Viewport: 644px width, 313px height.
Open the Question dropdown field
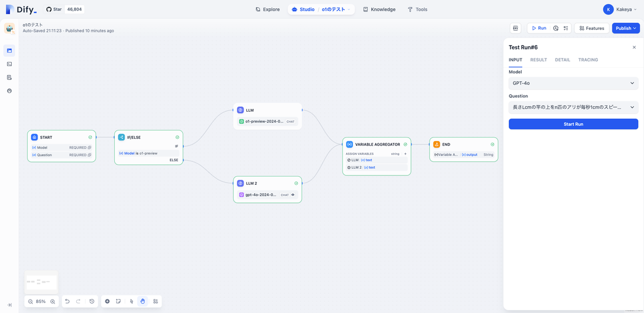[x=573, y=107]
